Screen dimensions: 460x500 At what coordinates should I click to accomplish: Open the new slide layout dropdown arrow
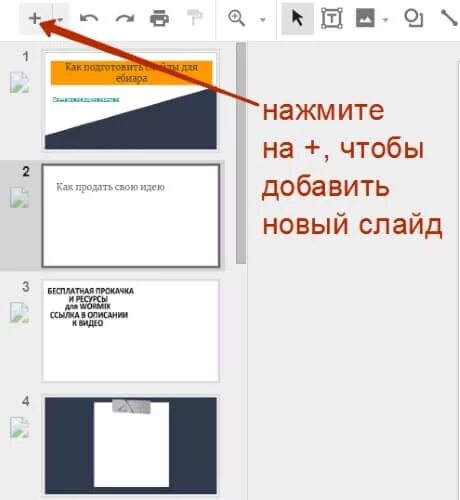click(x=60, y=19)
